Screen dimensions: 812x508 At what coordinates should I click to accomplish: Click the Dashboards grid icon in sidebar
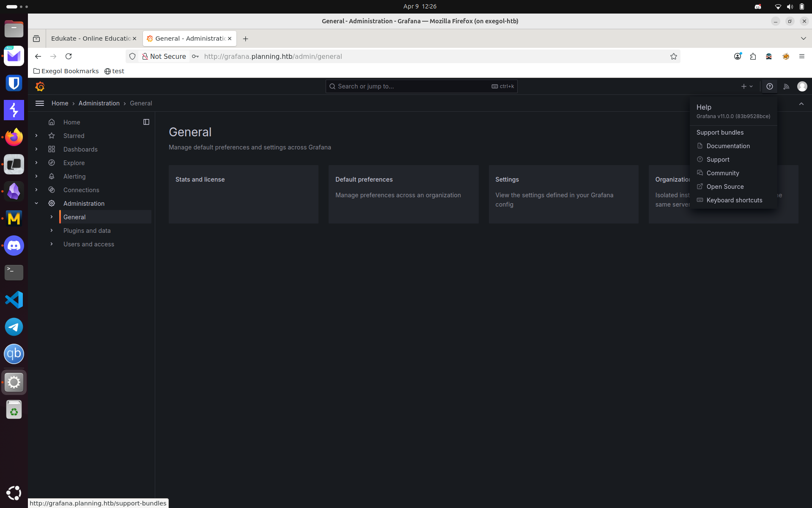point(52,149)
